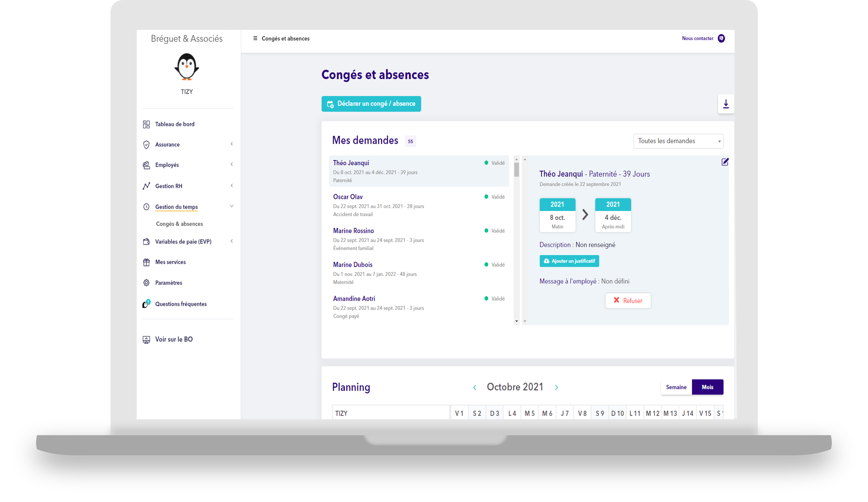Click the 'Refuser' button on Théo Jeanqui request
Viewport: 868px width, 502px height.
point(628,300)
